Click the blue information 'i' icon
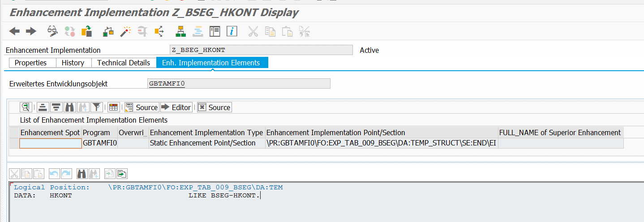Image resolution: width=644 pixels, height=222 pixels. coord(232,31)
